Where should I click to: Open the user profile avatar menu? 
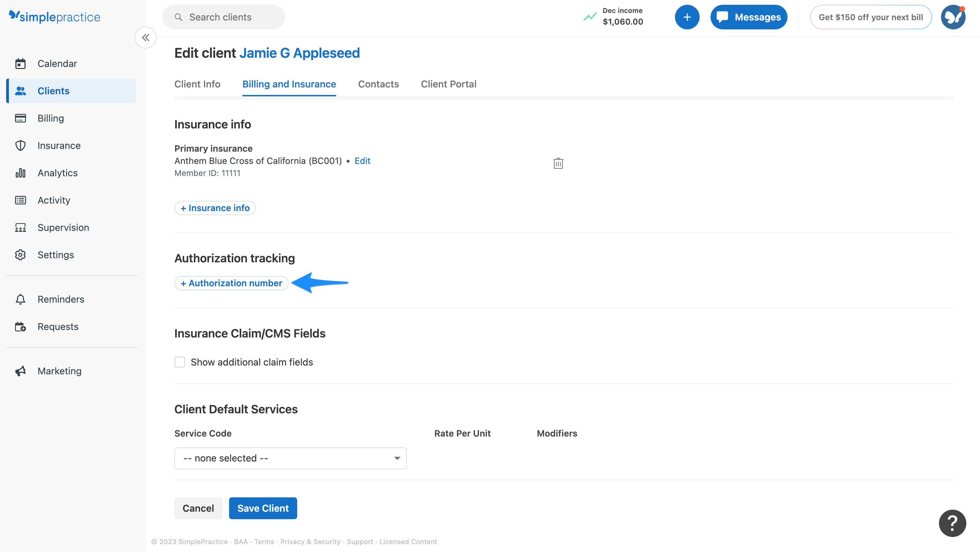pyautogui.click(x=953, y=17)
